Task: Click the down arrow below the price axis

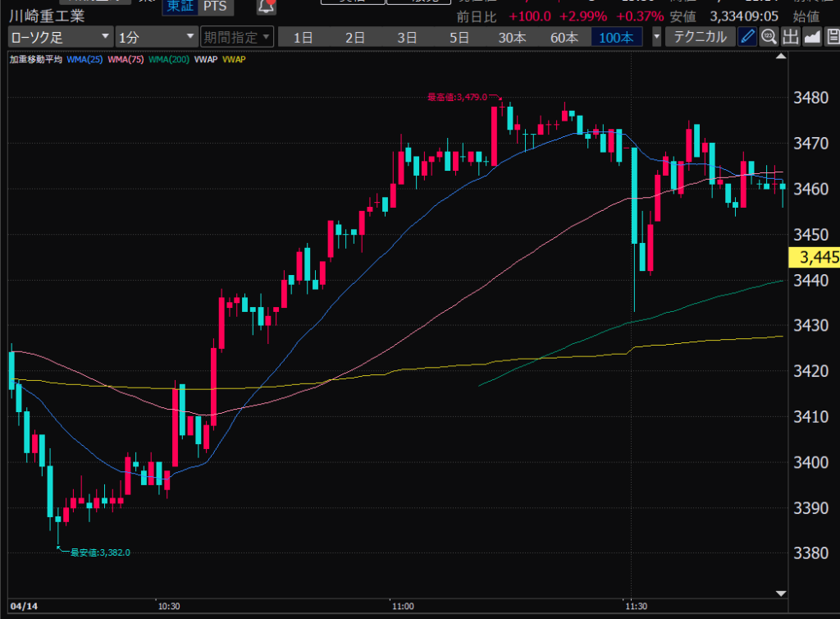Action: click(781, 593)
